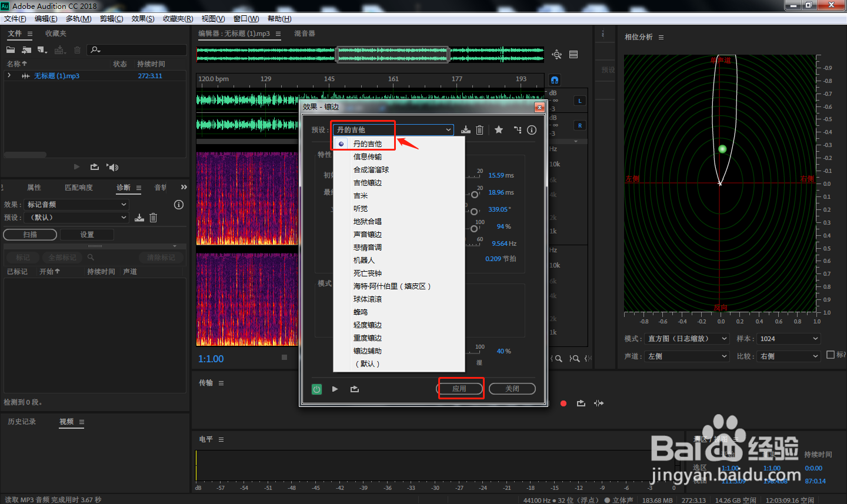Screen dimensions: 847x504
Task: Click the red record button in transport
Action: tap(563, 403)
